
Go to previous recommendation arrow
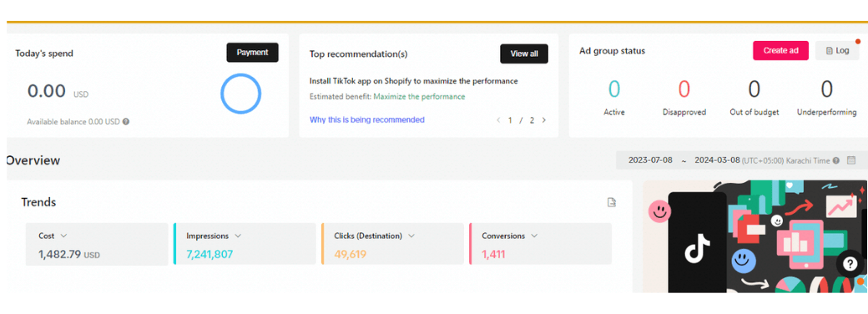(498, 119)
